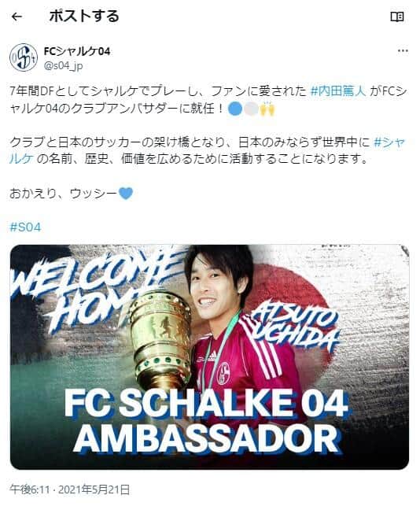Click the white circle emoji
Screen dimensions: 420x506
coord(251,109)
